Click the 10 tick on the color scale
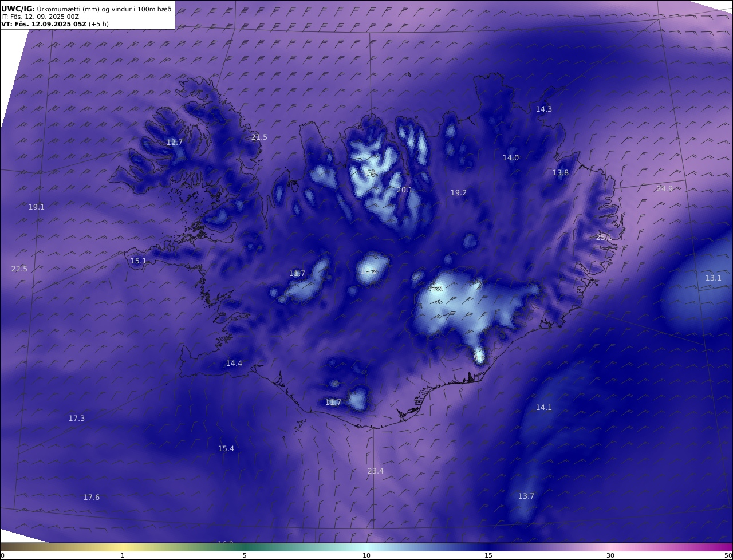733x560 pixels. [x=366, y=555]
